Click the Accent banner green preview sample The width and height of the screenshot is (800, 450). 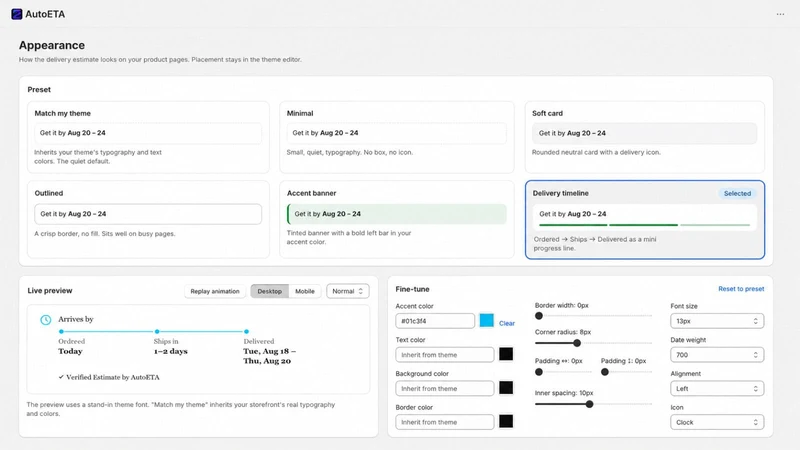396,214
